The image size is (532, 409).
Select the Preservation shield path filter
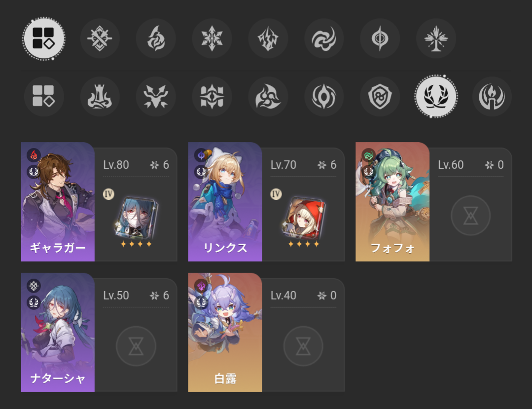380,96
